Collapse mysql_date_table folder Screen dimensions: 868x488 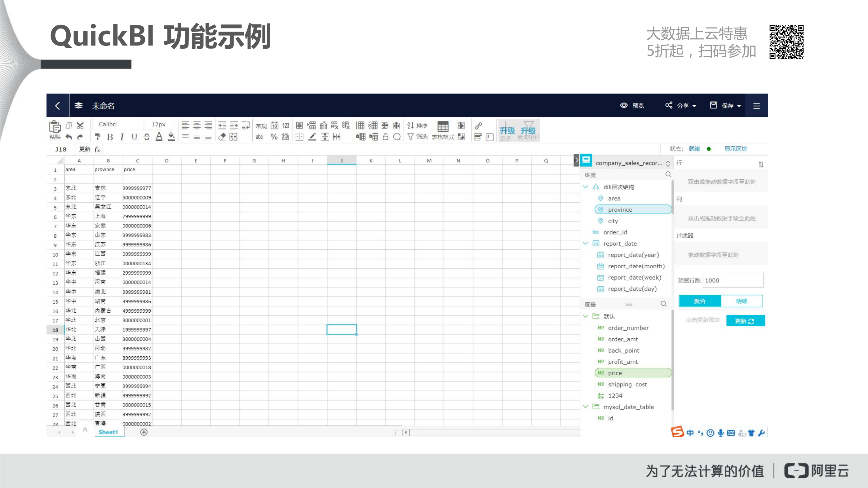pyautogui.click(x=586, y=407)
